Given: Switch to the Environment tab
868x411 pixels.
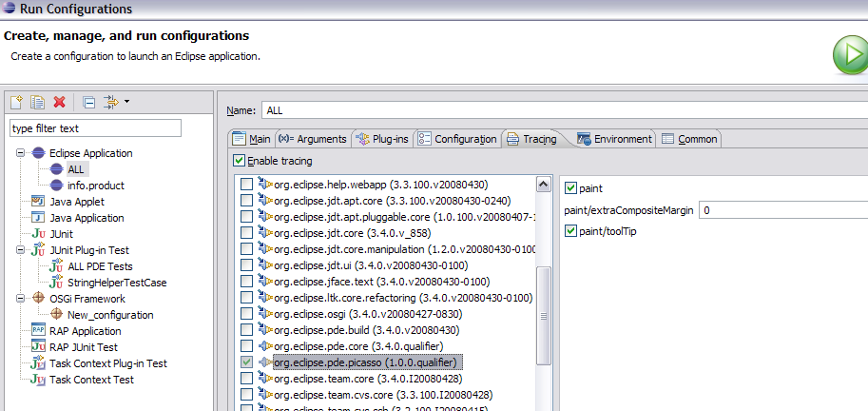Looking at the screenshot, I should coord(614,139).
